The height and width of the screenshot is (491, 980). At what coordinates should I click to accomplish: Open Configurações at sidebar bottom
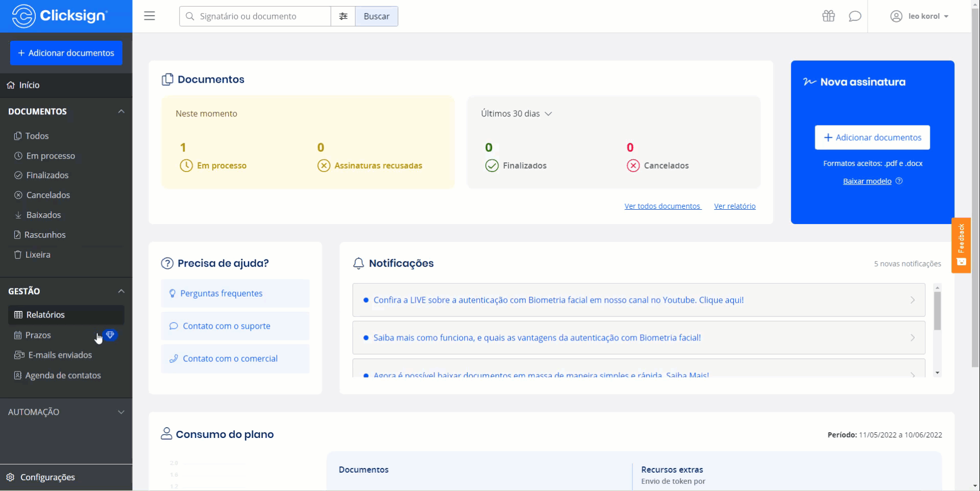tap(66, 477)
